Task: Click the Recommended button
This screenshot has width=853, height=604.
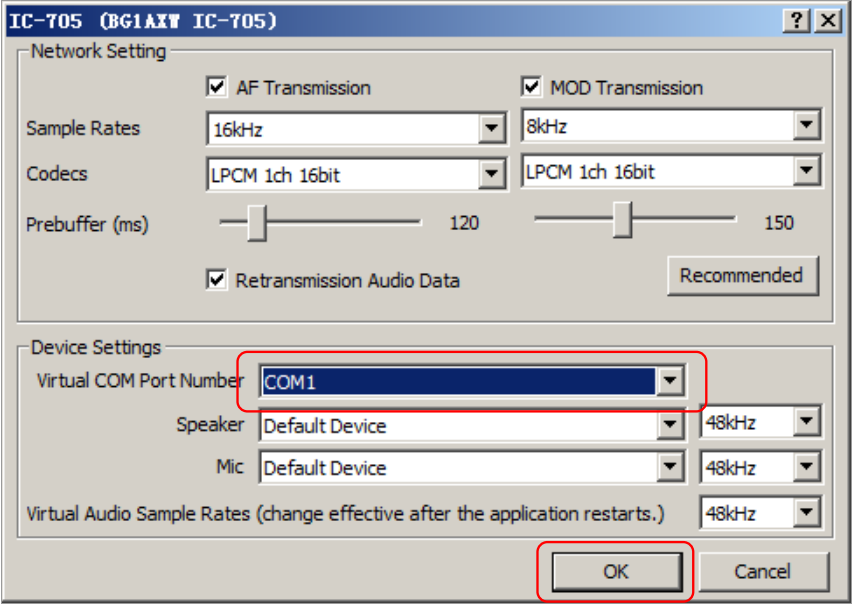Action: [x=743, y=275]
